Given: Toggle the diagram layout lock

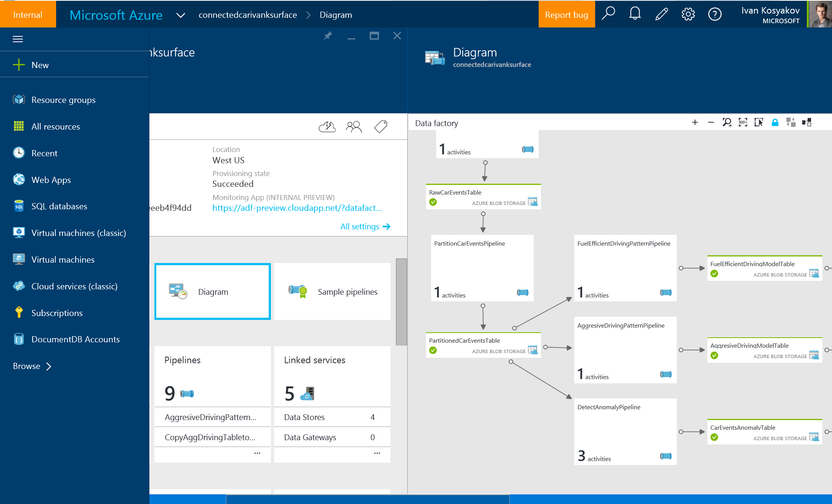Looking at the screenshot, I should pyautogui.click(x=775, y=122).
